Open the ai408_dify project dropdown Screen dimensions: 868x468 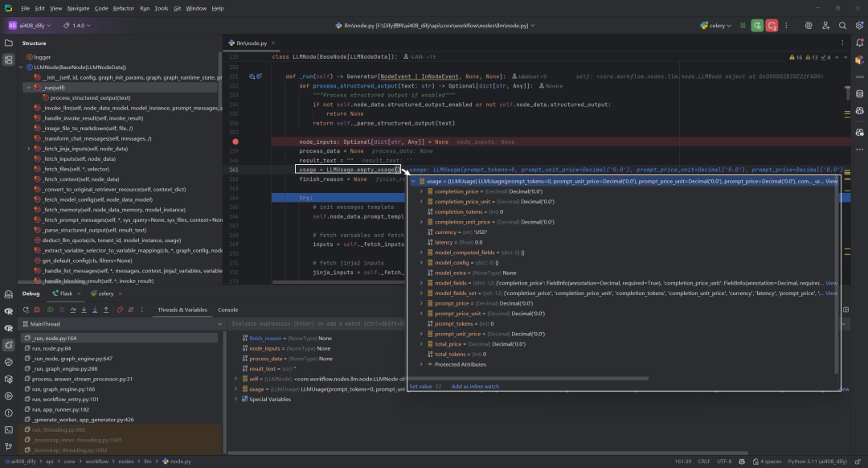[x=30, y=26]
